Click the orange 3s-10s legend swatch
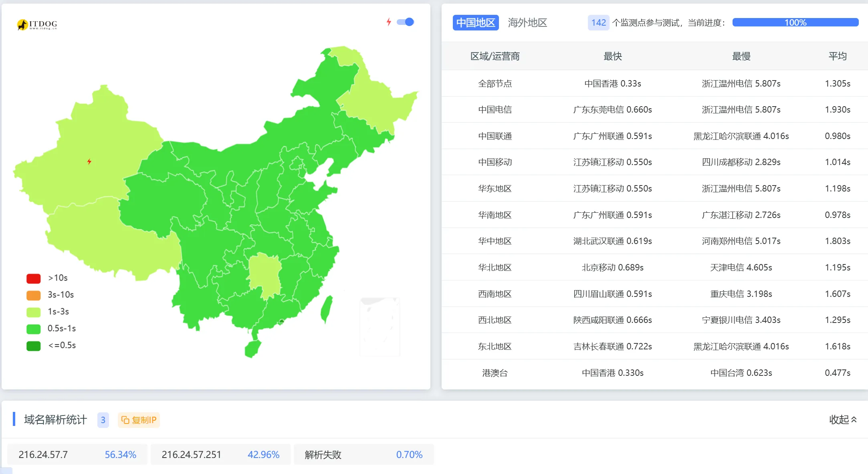 point(33,295)
